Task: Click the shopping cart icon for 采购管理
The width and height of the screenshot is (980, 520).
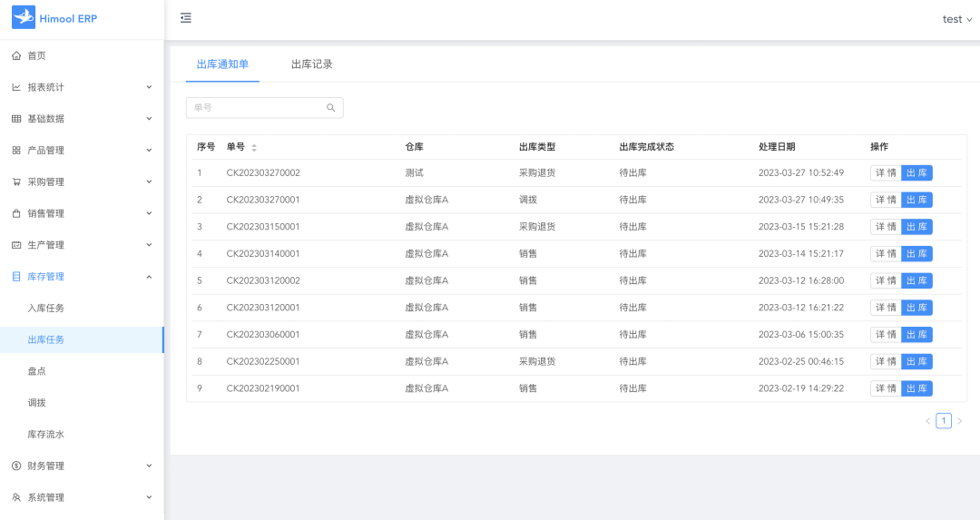Action: pos(16,182)
